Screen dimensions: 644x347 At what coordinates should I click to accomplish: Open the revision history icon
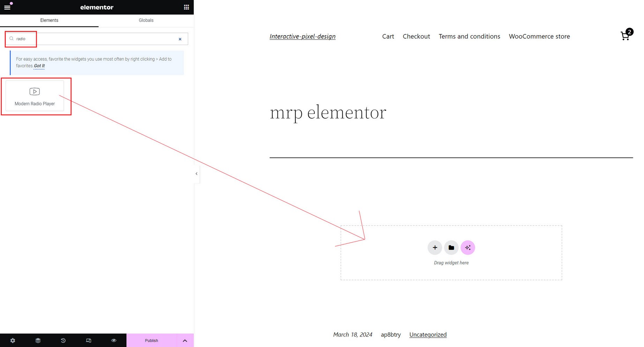pyautogui.click(x=63, y=340)
